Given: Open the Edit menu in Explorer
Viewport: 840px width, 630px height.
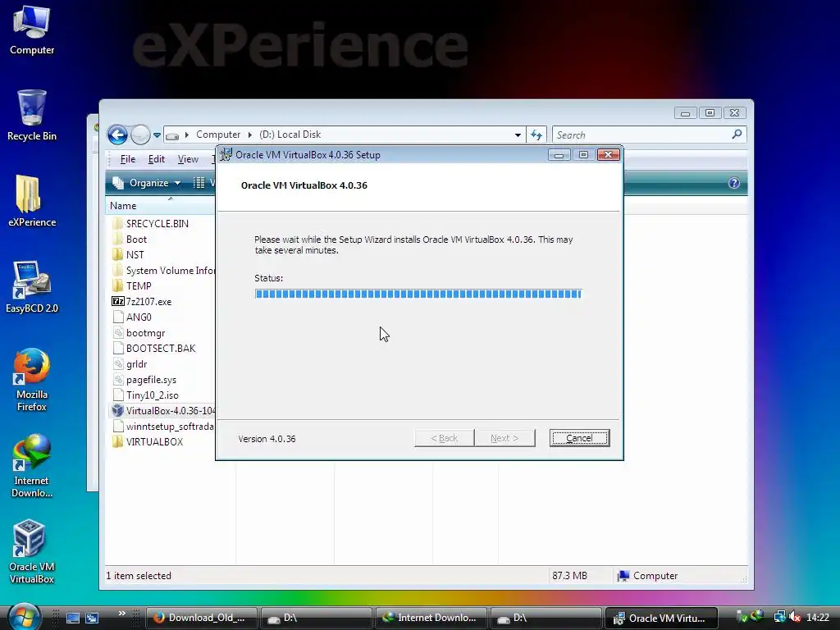Looking at the screenshot, I should click(x=157, y=159).
